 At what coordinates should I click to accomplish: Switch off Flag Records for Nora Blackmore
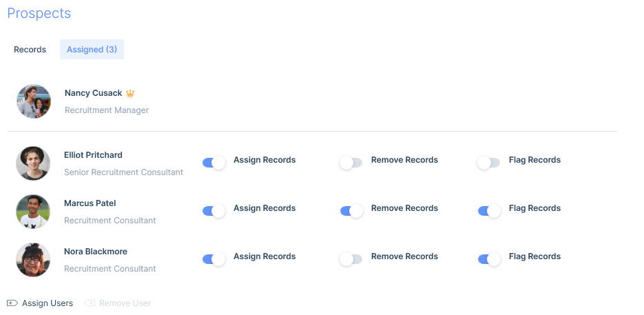[489, 259]
